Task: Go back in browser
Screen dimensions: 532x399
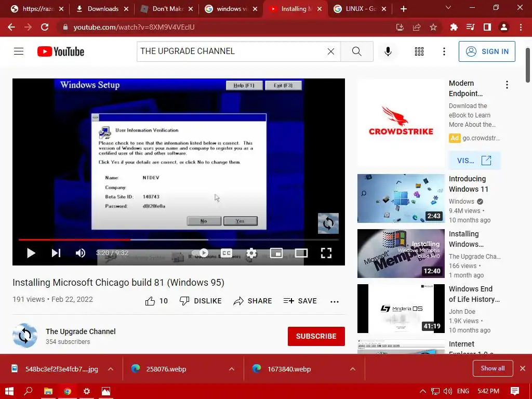Action: 11,27
